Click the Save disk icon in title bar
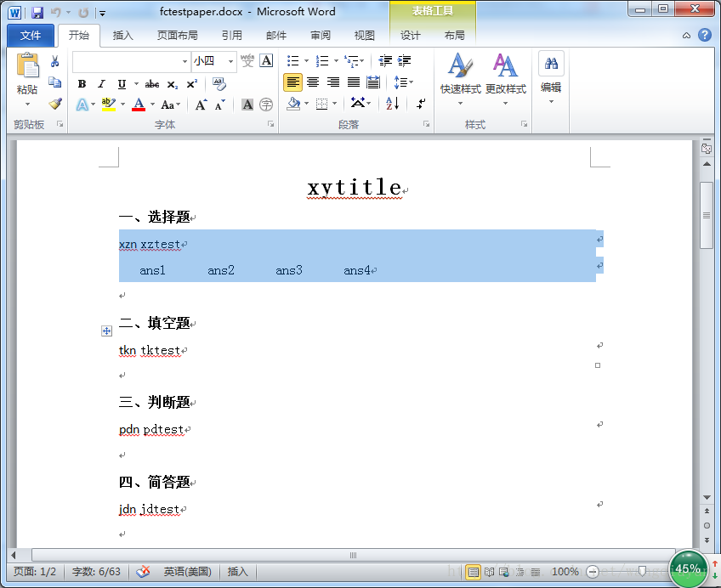 (x=37, y=13)
